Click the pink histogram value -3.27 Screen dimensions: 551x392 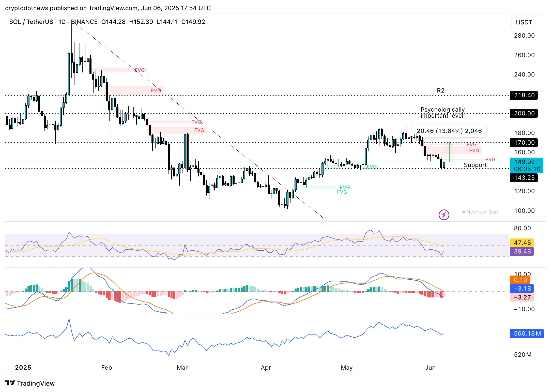point(522,297)
